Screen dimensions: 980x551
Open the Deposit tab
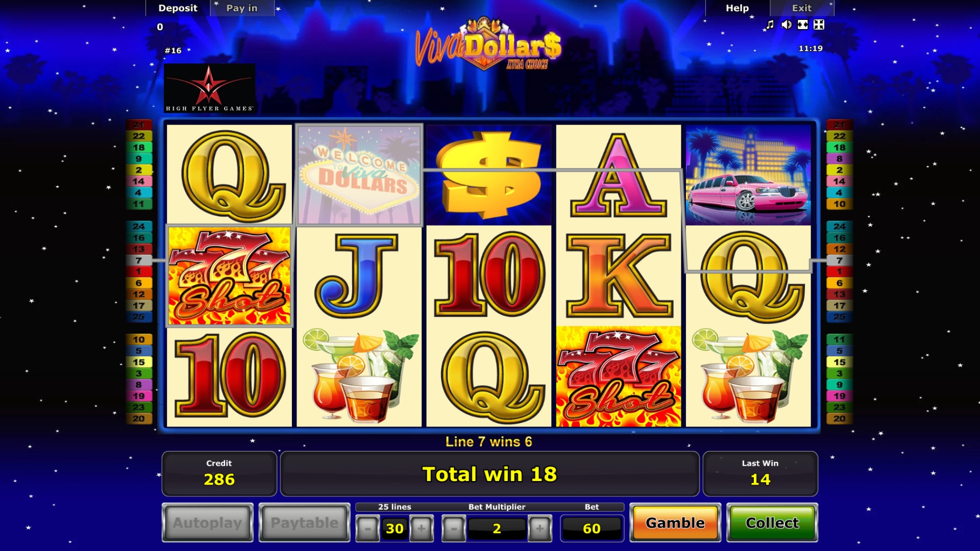coord(178,8)
